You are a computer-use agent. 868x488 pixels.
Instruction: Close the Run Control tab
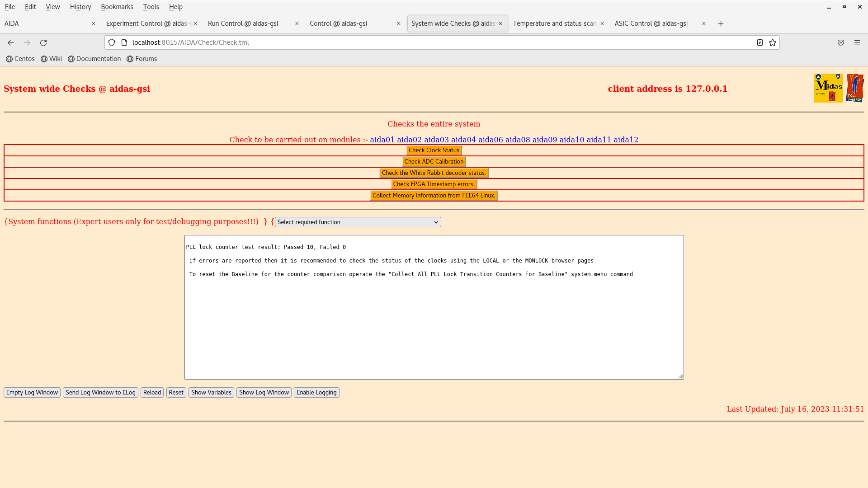point(297,23)
